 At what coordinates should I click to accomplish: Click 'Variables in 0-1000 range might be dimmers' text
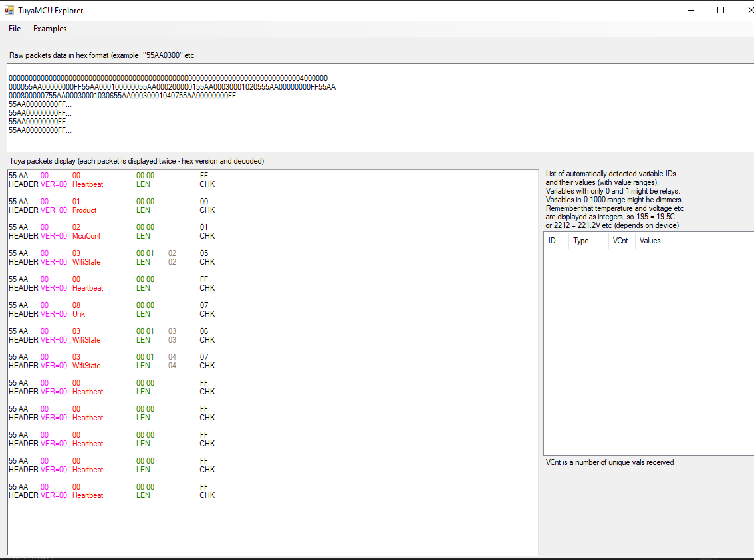coord(614,200)
